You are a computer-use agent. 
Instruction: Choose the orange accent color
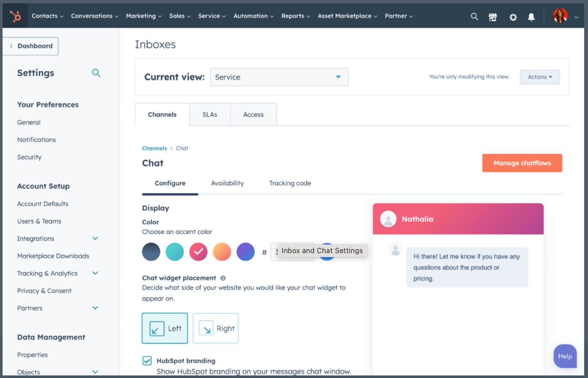[x=222, y=252]
